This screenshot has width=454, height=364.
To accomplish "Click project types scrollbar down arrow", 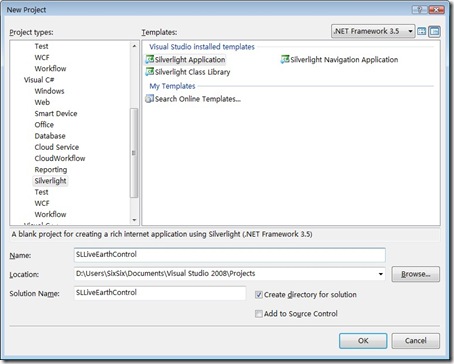I will [134, 220].
